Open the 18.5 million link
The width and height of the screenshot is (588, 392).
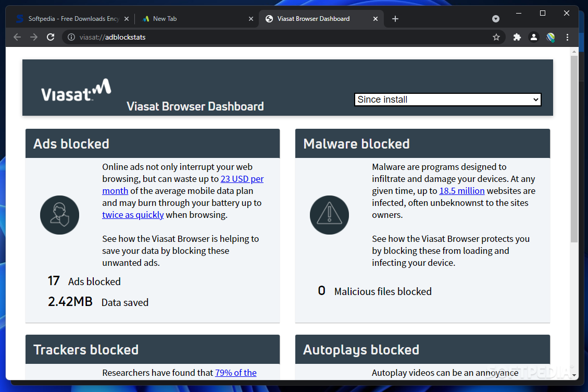(x=462, y=191)
